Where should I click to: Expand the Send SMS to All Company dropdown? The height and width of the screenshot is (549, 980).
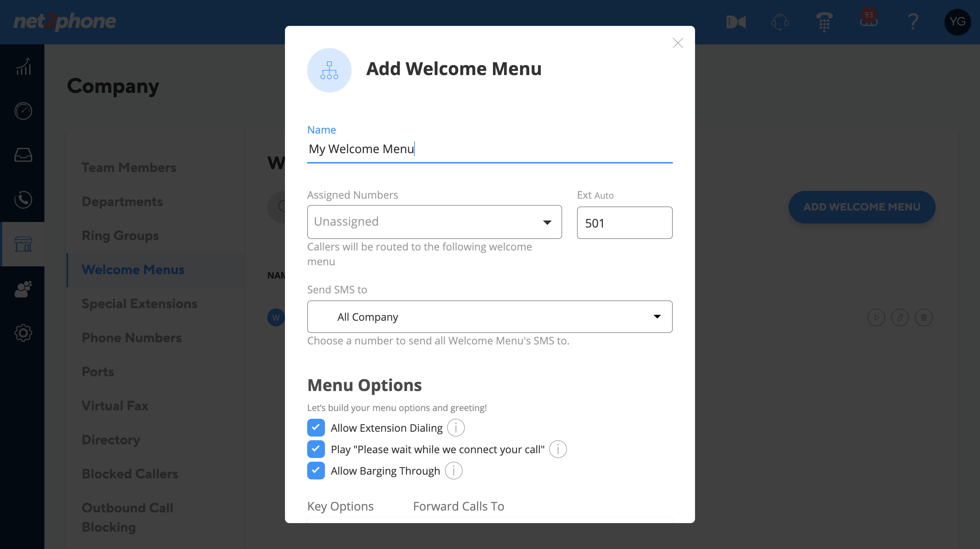click(x=490, y=317)
